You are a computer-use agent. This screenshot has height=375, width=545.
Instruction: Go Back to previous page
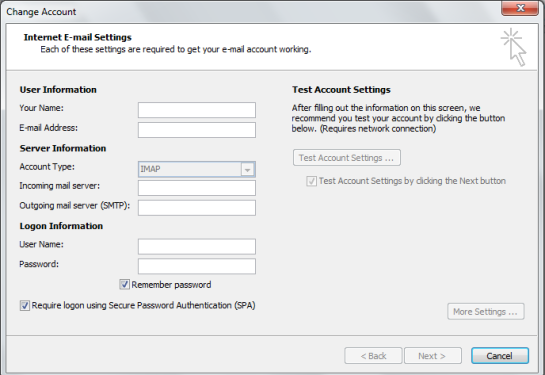[x=373, y=356]
